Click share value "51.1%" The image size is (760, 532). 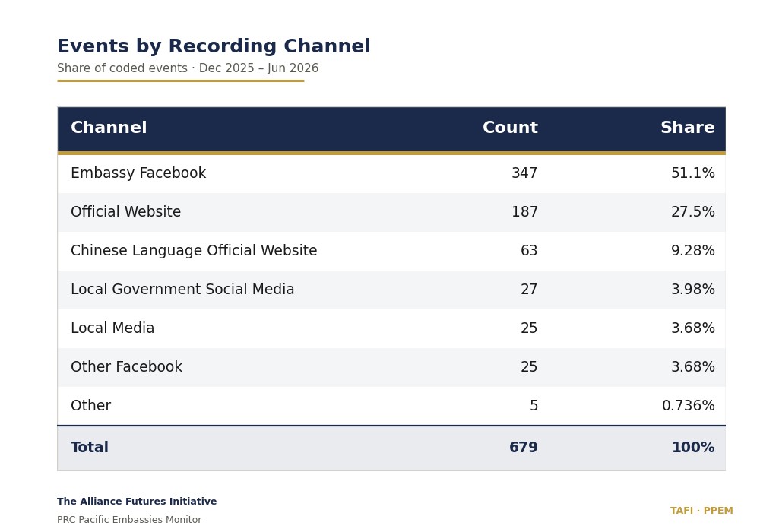(692, 173)
